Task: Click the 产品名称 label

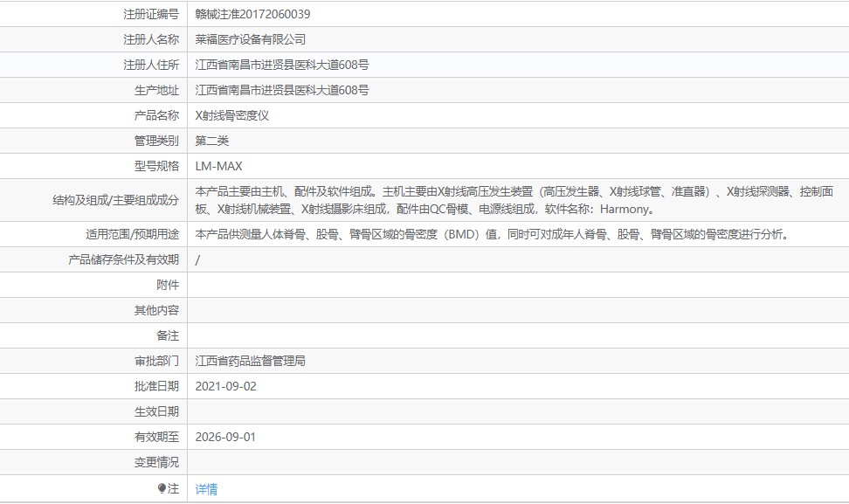Action: (156, 116)
